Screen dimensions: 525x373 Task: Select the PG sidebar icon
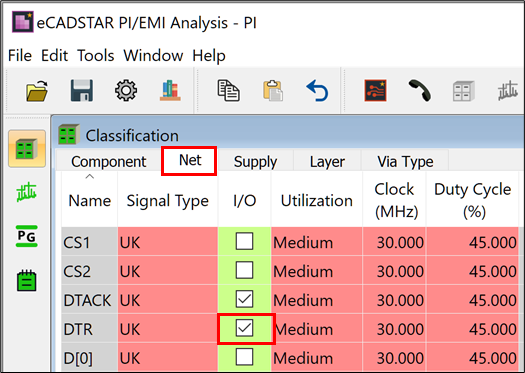click(x=26, y=236)
